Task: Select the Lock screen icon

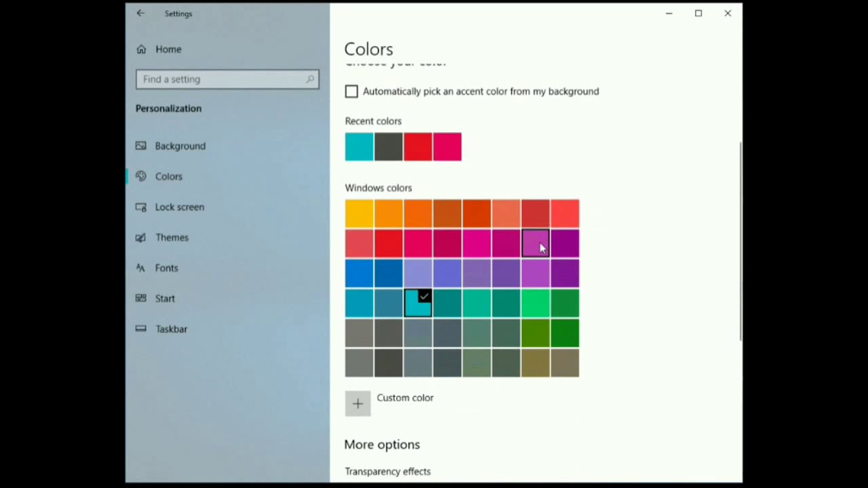Action: click(x=141, y=207)
